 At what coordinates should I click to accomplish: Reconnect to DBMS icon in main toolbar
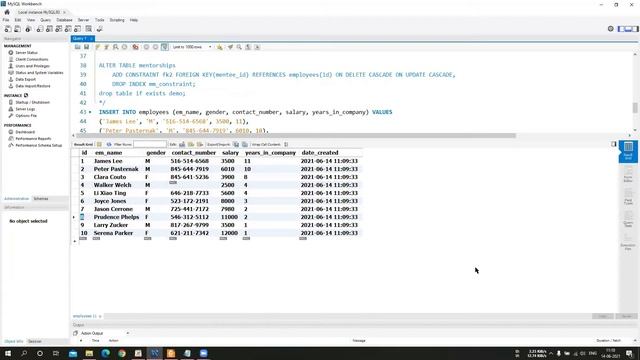(x=99, y=29)
